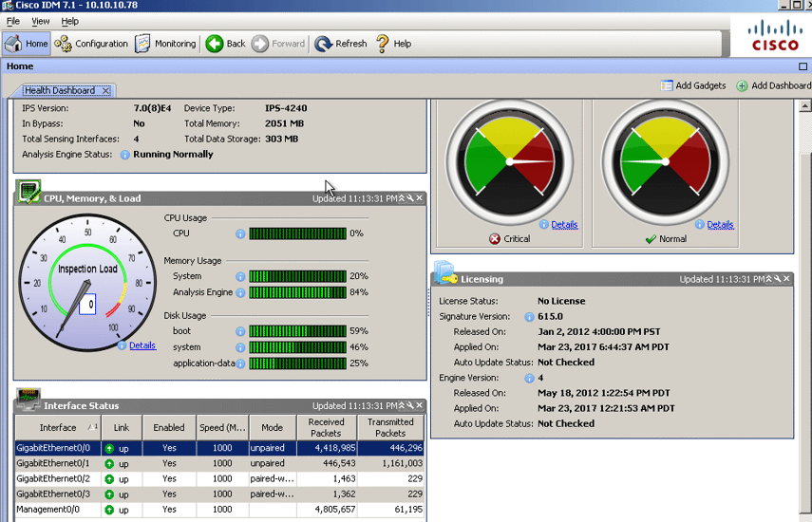
Task: Click the Licensing key icon
Action: point(445,272)
